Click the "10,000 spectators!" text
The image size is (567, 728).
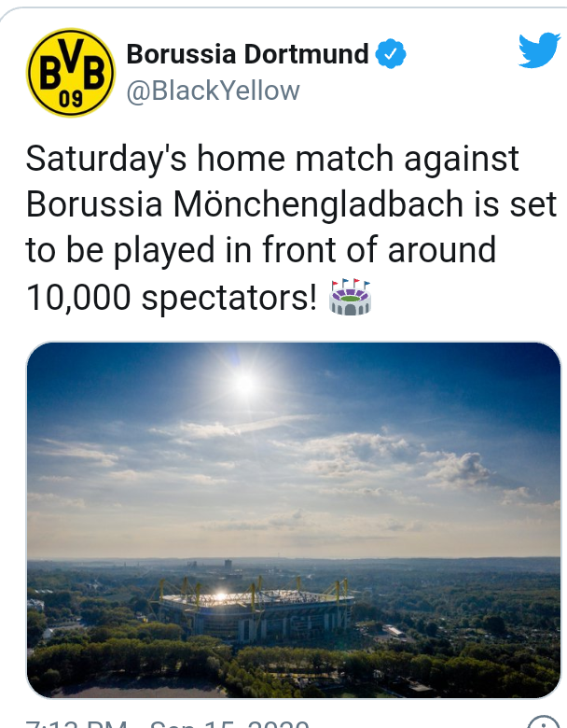pos(173,298)
